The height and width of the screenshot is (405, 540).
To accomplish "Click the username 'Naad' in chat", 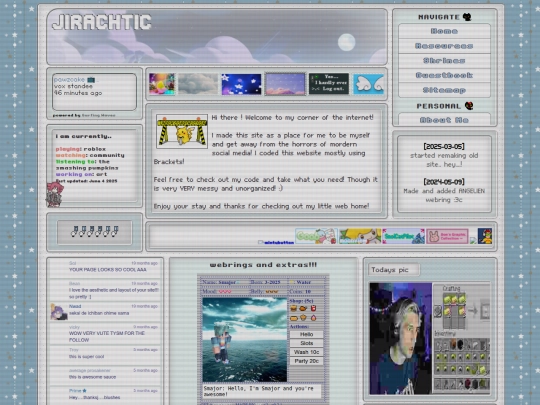I will point(75,306).
